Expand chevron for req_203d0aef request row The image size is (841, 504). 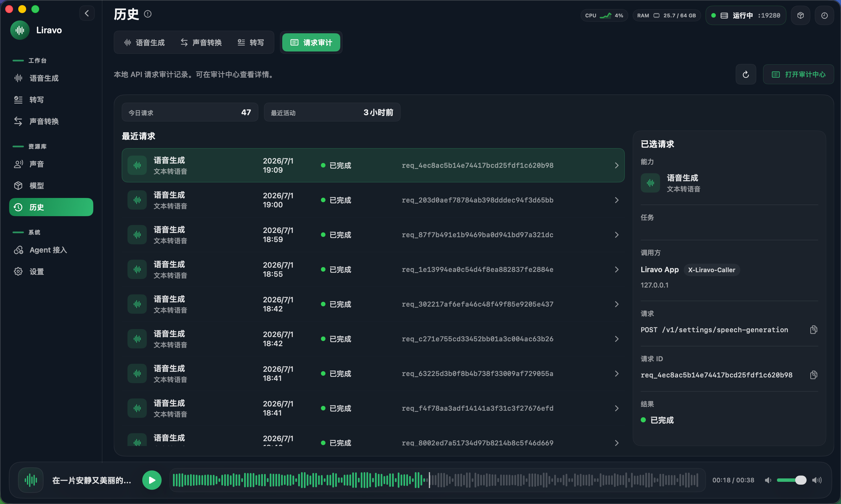[x=617, y=200]
